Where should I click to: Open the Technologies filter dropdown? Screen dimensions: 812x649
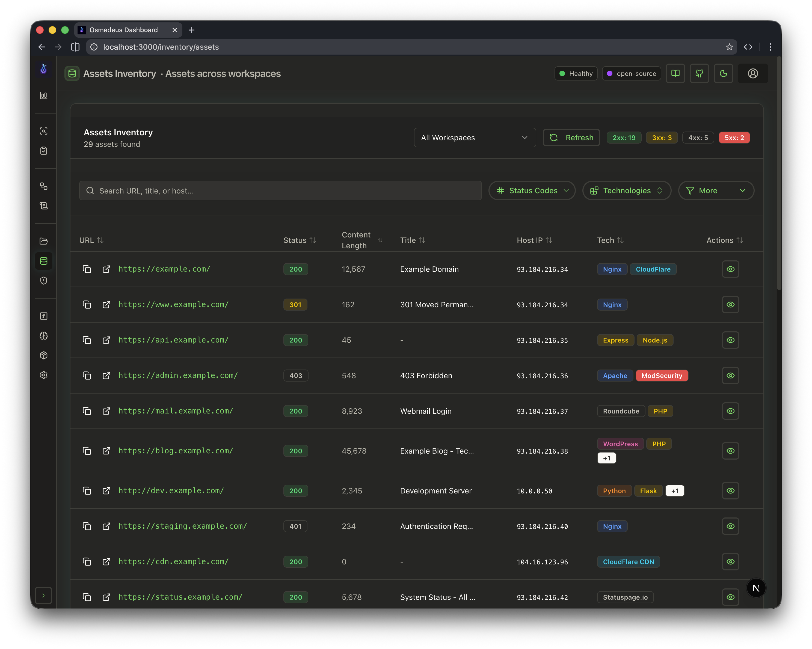[x=626, y=190]
